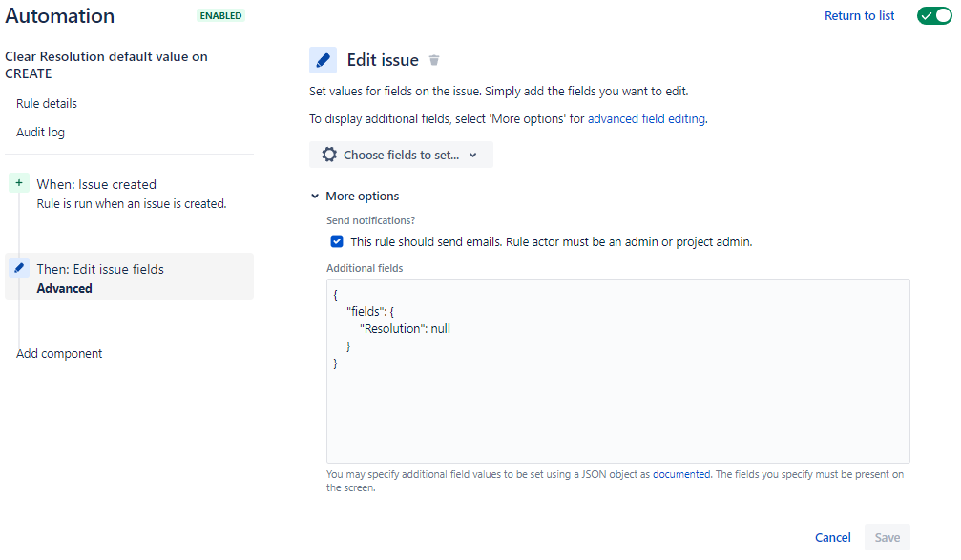Click the gear icon on Choose fields

(x=329, y=154)
